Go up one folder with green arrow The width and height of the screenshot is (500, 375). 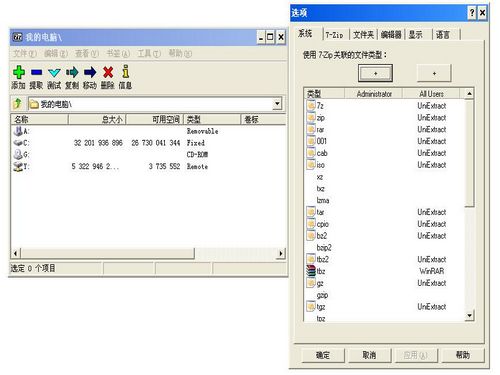pyautogui.click(x=17, y=104)
